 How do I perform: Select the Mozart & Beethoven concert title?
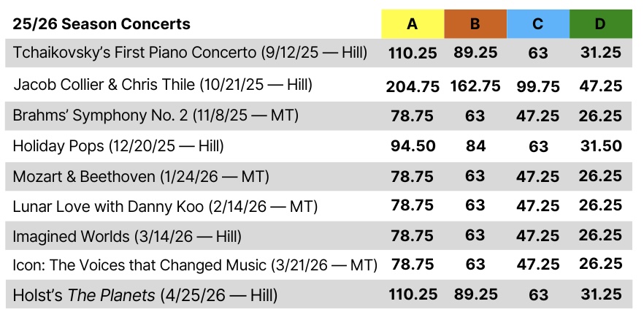141,177
